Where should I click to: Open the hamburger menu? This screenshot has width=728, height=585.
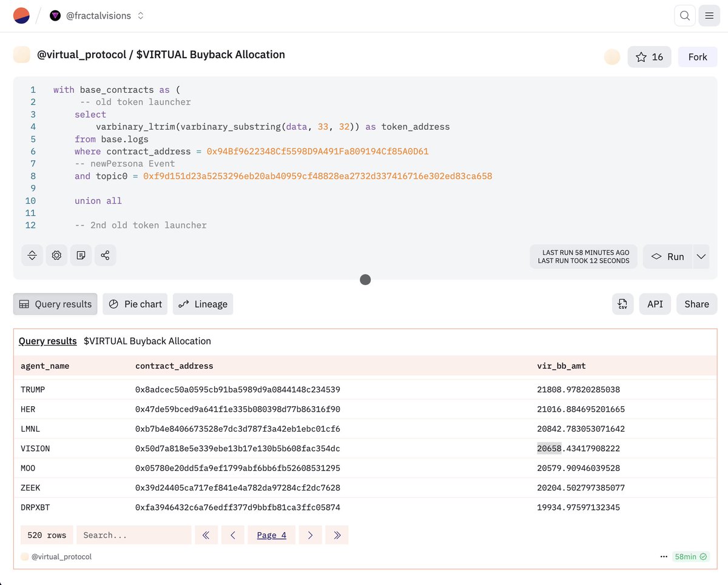click(x=709, y=16)
